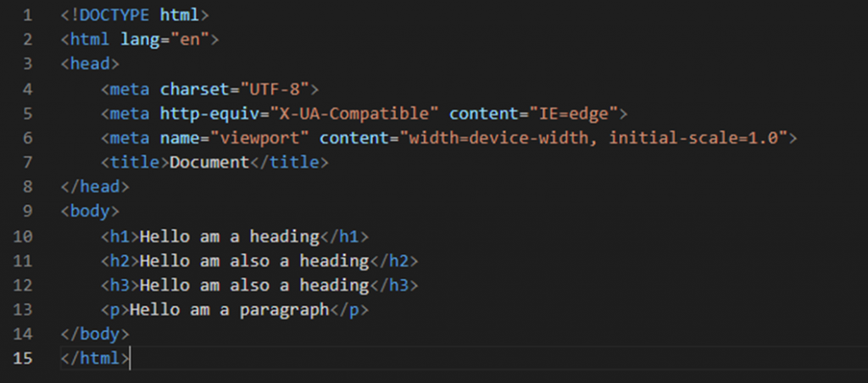Click line number 5 in the gutter
The image size is (868, 383).
(28, 114)
